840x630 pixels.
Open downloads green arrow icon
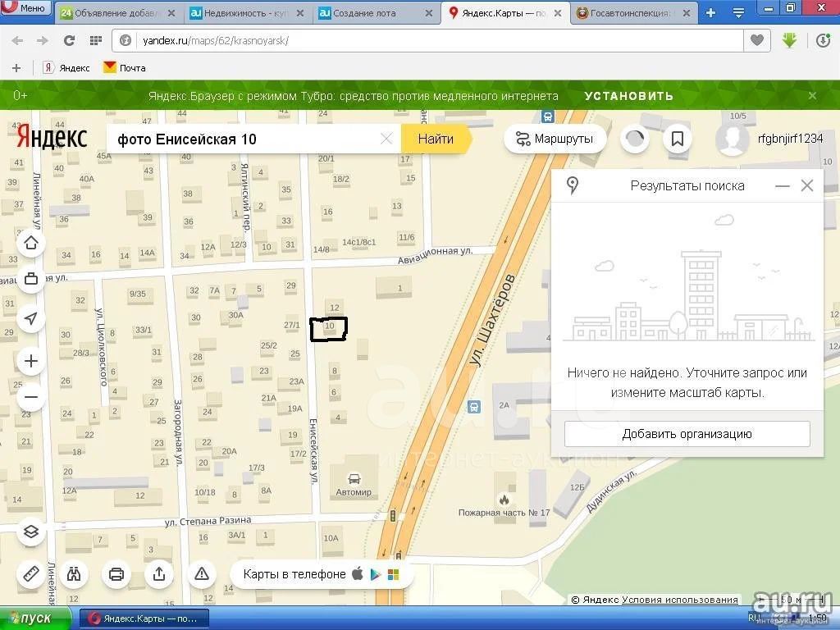[x=790, y=40]
